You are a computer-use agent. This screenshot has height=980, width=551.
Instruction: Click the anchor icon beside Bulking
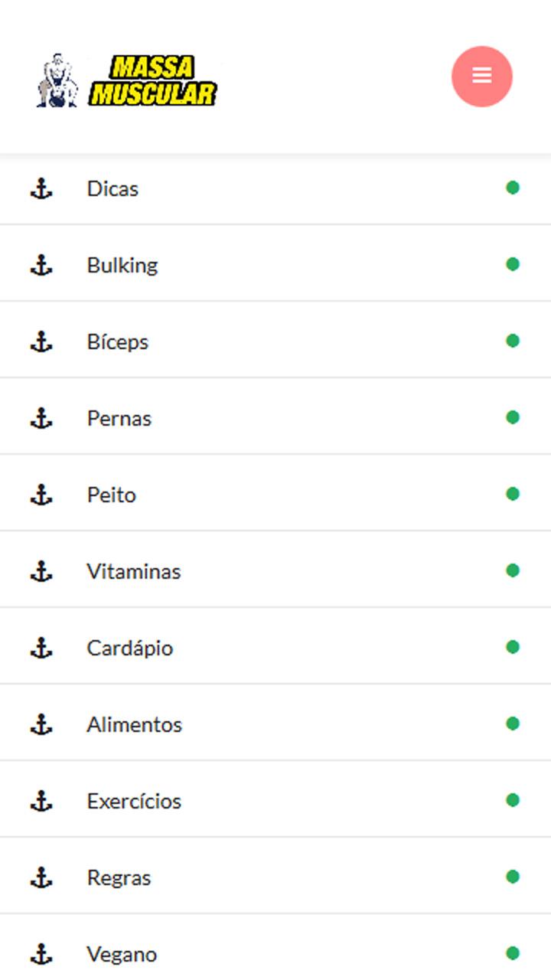(41, 266)
